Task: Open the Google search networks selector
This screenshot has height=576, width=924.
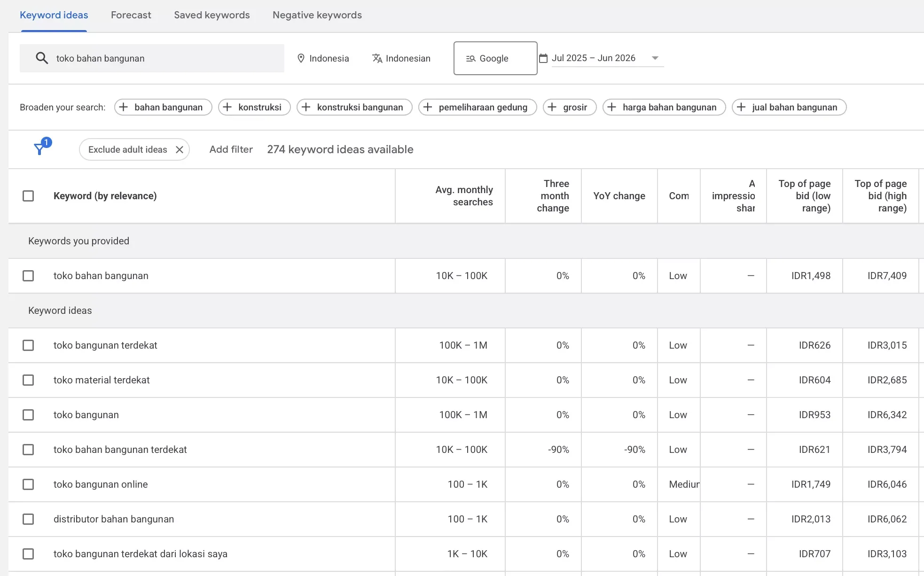Action: [495, 58]
